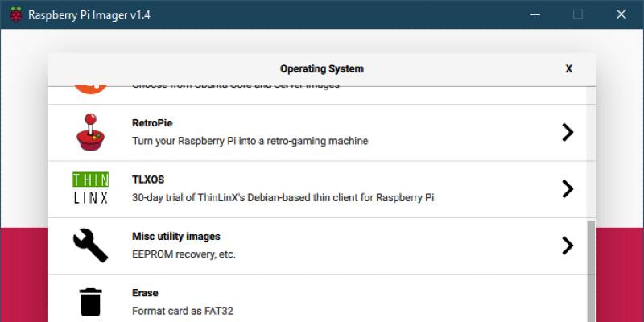This screenshot has width=644, height=322.
Task: Select the RetroPie entry title
Action: tap(152, 123)
